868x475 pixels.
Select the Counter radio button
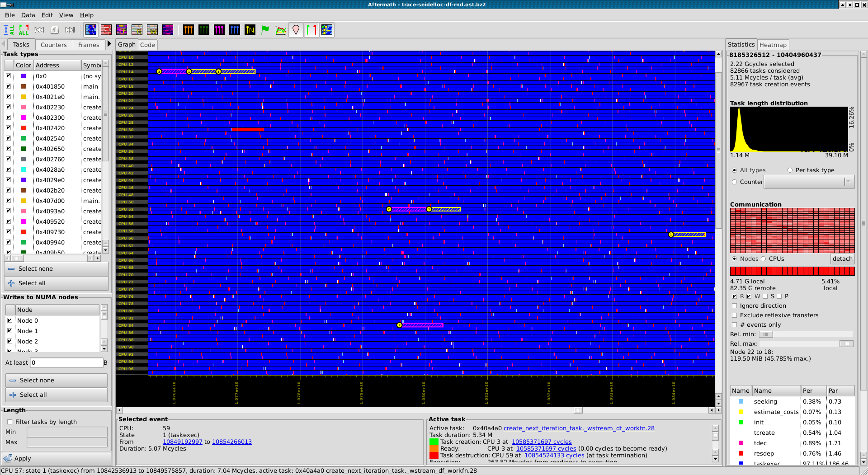coord(734,182)
